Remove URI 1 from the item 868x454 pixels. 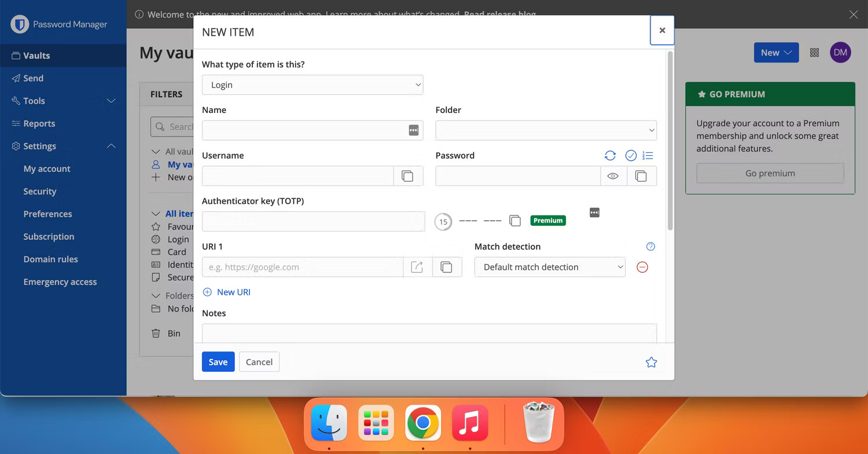pos(642,267)
